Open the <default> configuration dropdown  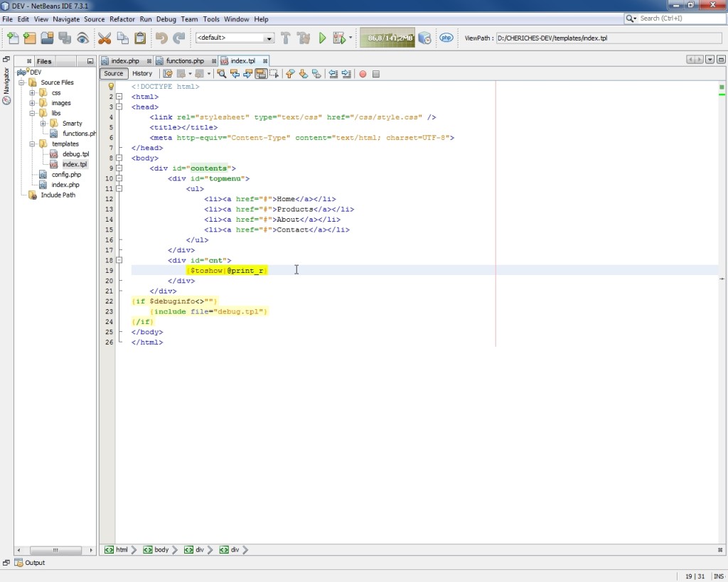coord(235,38)
